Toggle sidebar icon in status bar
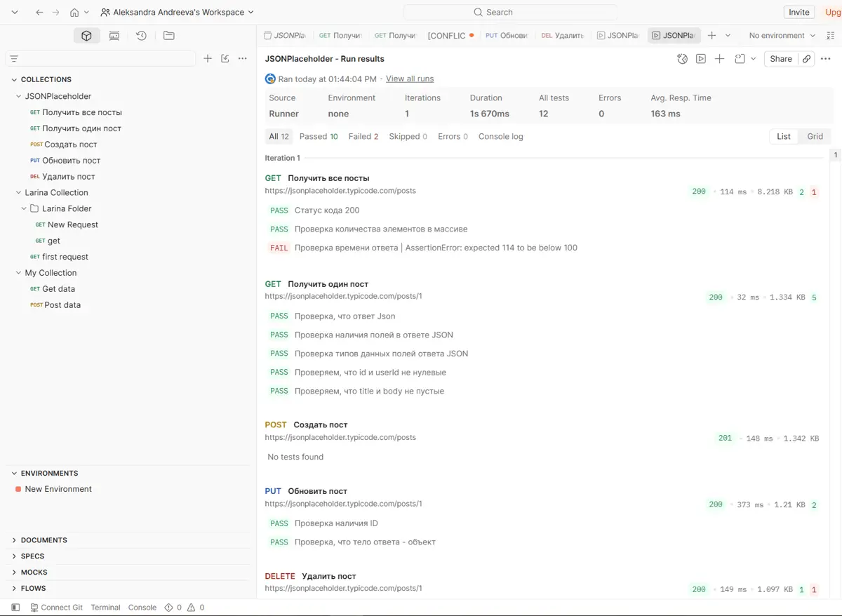This screenshot has width=842, height=616. point(15,608)
